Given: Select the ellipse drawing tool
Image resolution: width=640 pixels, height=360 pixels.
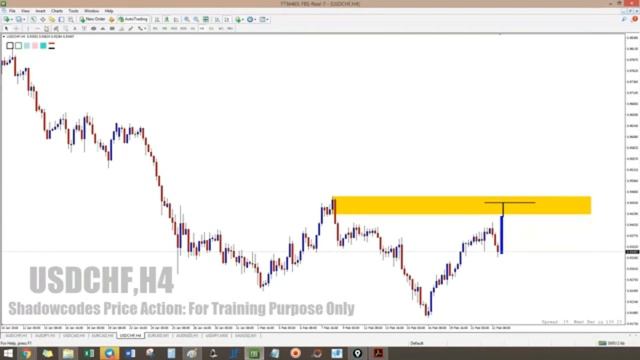Looking at the screenshot, I should click(x=94, y=29).
